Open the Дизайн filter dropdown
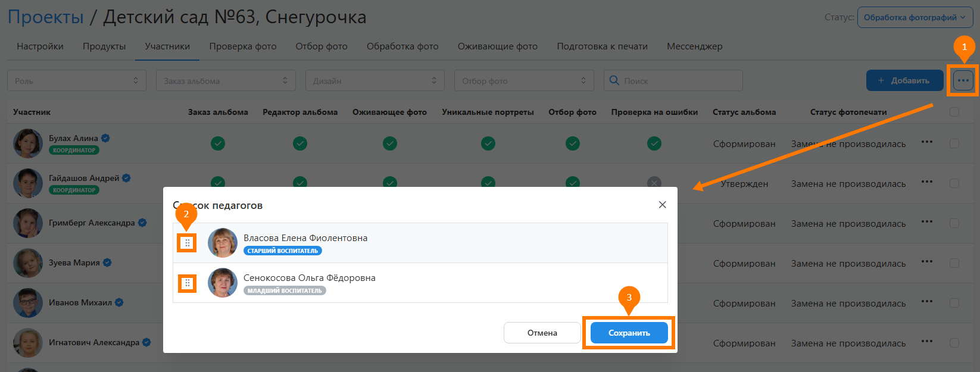Image resolution: width=980 pixels, height=372 pixels. 374,81
